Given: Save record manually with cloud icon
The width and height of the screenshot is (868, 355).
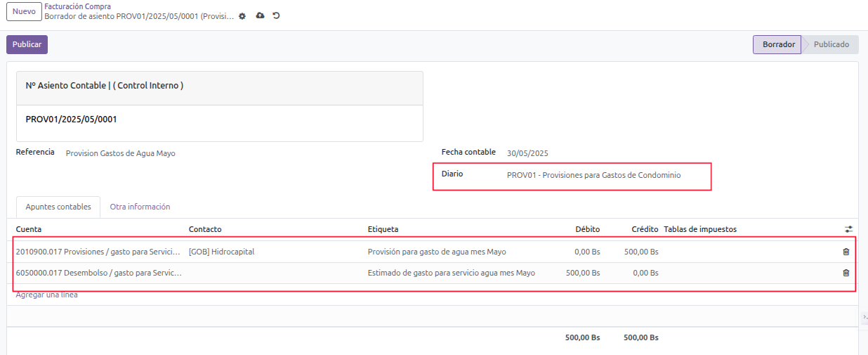Looking at the screenshot, I should (260, 15).
